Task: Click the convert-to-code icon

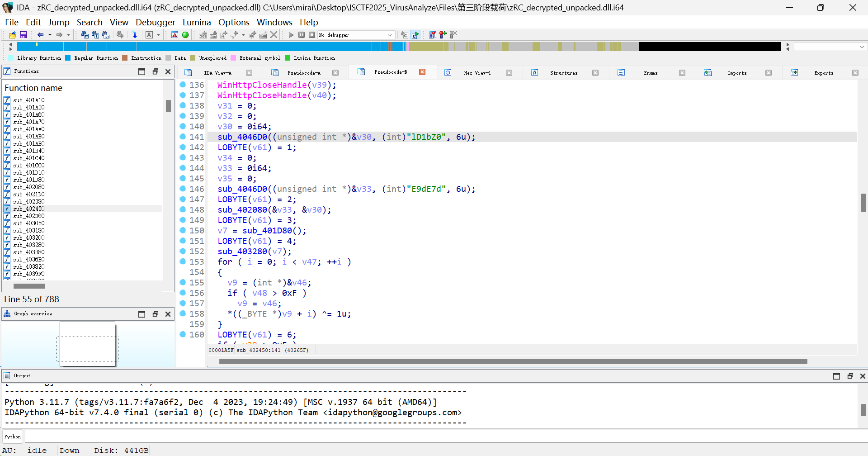Action: click(x=203, y=35)
